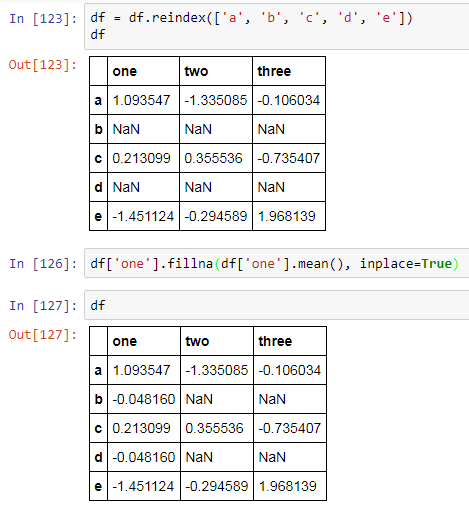Click row index 'b' in first table
This screenshot has height=510, width=469.
point(98,129)
